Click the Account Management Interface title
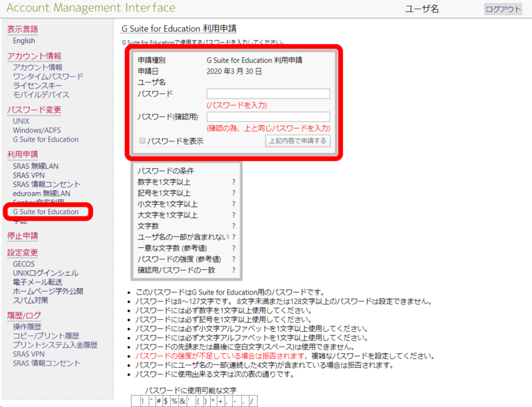The height and width of the screenshot is (407, 532). pyautogui.click(x=91, y=8)
